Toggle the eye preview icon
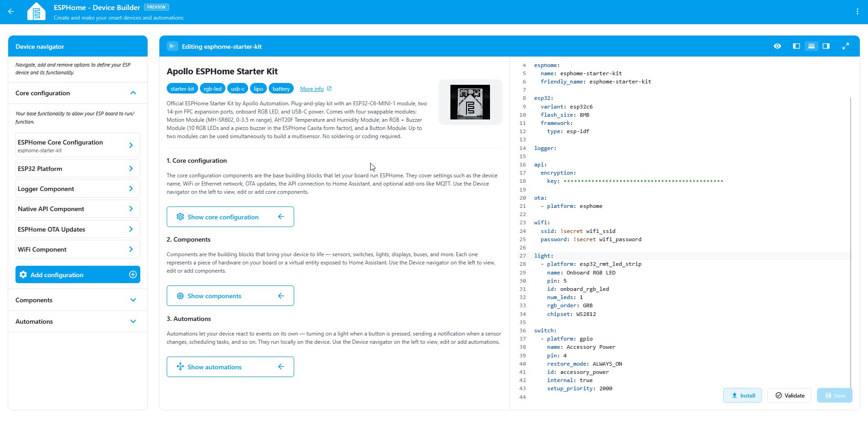Image resolution: width=868 pixels, height=424 pixels. (x=777, y=46)
